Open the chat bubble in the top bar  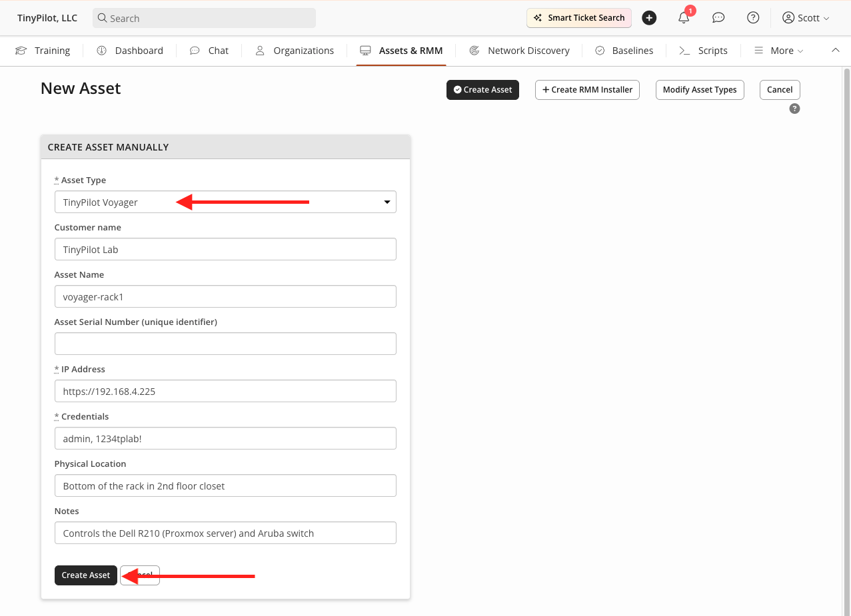[718, 17]
